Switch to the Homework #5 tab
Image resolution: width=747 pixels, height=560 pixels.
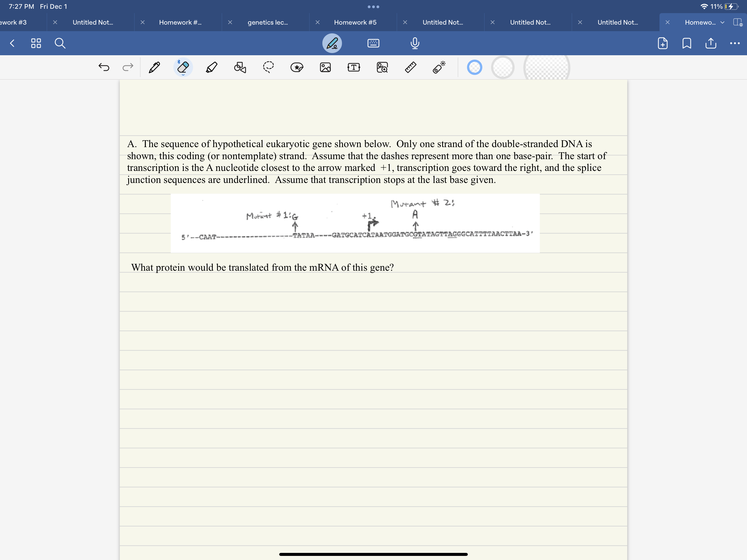[355, 22]
